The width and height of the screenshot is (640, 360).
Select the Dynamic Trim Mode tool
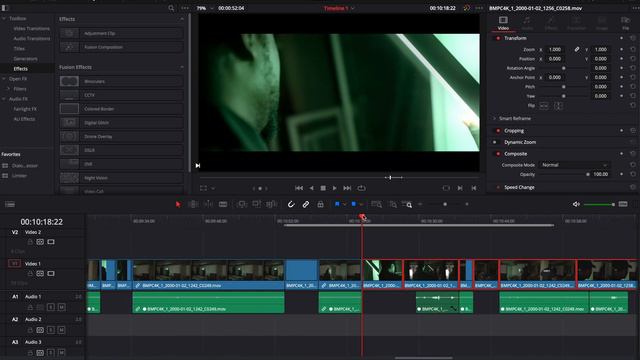coord(208,204)
